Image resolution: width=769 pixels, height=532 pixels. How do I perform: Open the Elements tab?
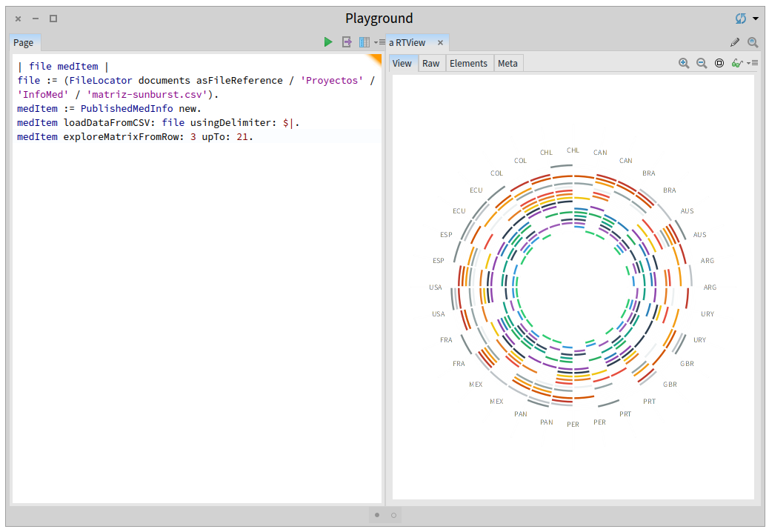[x=468, y=63]
